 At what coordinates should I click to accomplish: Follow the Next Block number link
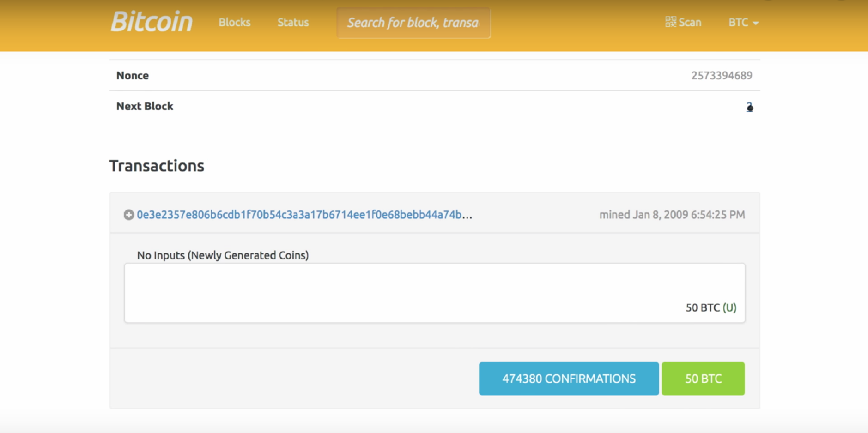(749, 107)
